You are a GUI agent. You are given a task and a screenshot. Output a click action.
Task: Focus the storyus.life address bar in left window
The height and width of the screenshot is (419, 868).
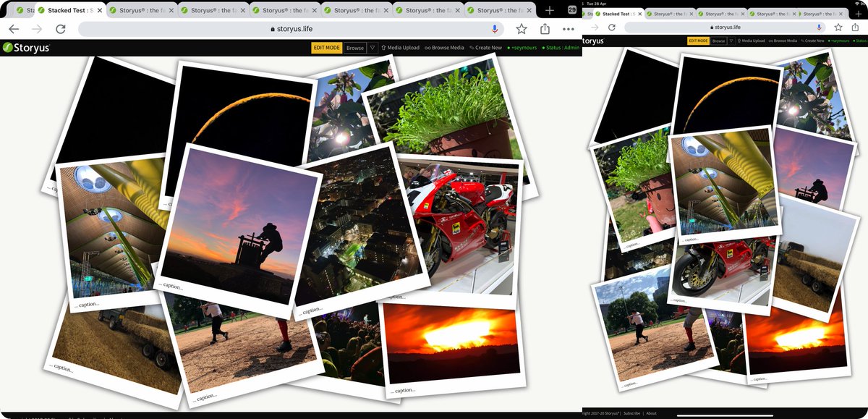pyautogui.click(x=292, y=29)
